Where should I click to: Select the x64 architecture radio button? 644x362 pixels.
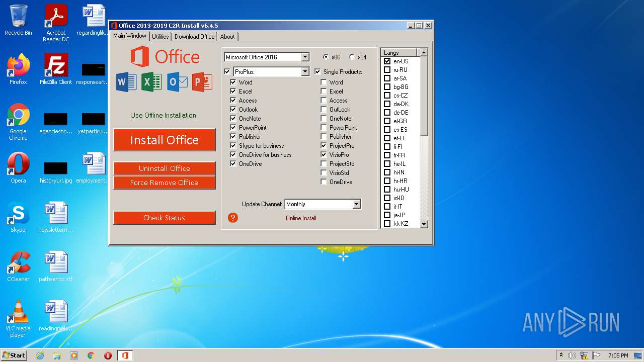[x=352, y=57]
